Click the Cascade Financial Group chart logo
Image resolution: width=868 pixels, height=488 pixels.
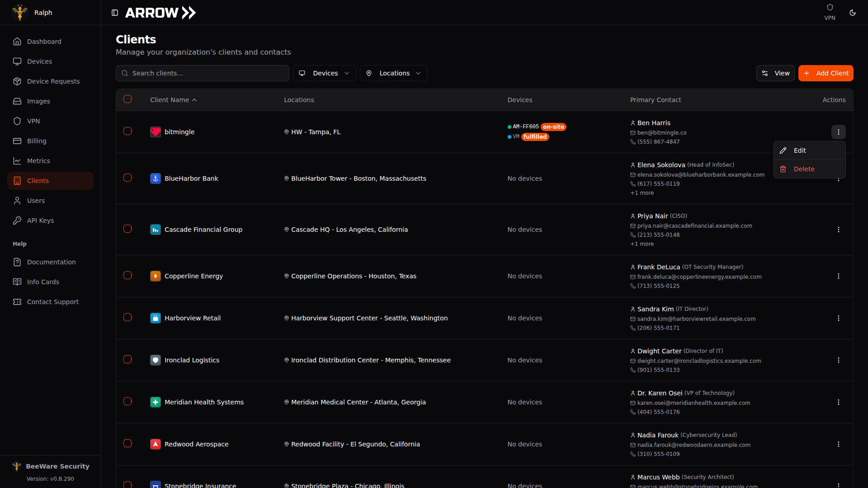coord(156,230)
